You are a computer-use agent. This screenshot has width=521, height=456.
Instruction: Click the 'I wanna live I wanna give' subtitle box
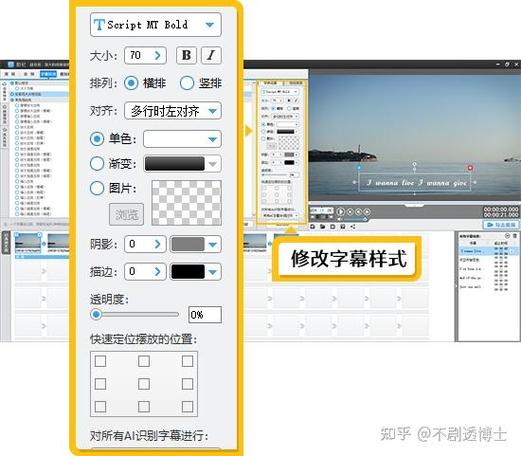(415, 183)
